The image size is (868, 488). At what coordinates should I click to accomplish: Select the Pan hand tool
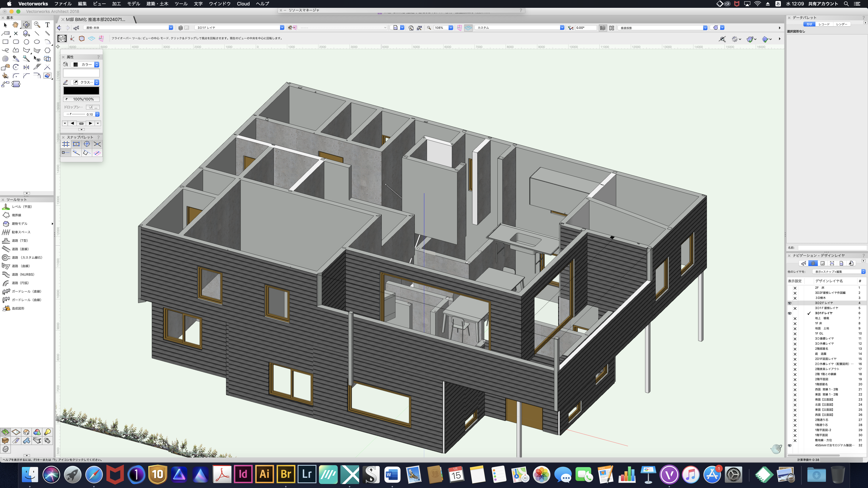point(15,25)
